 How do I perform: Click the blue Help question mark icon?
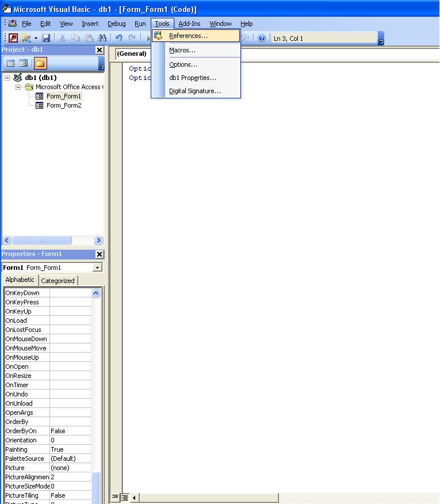(x=262, y=38)
